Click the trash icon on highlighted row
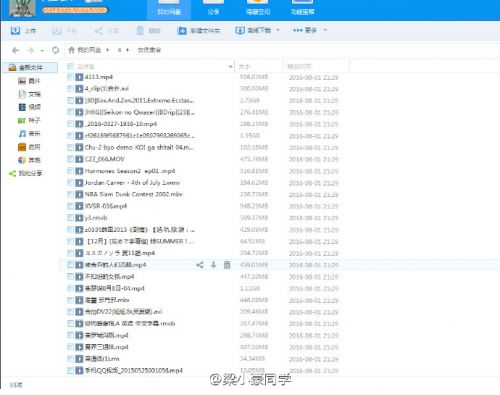This screenshot has width=500, height=395. click(x=227, y=265)
